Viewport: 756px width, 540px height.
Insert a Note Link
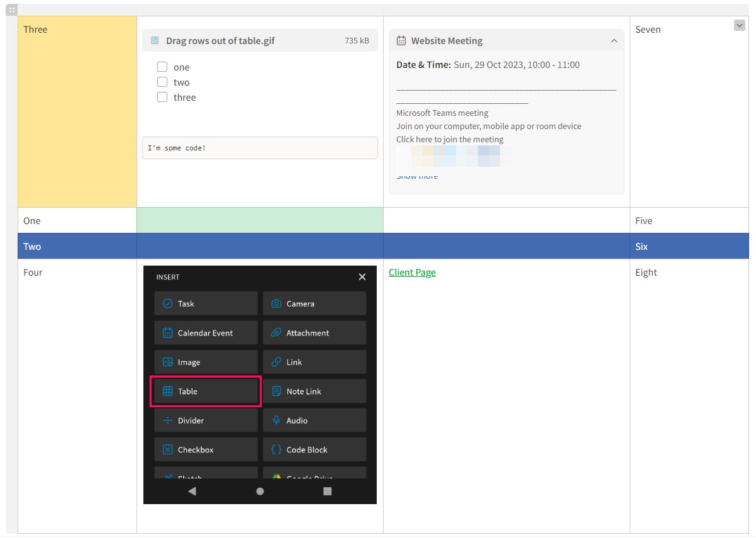[x=314, y=391]
